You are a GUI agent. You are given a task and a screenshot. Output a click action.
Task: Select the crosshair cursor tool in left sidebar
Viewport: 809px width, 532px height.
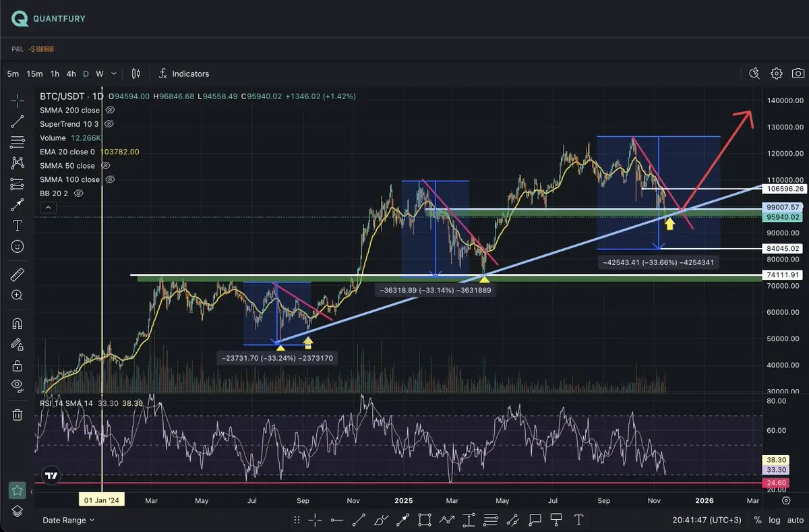tap(18, 101)
